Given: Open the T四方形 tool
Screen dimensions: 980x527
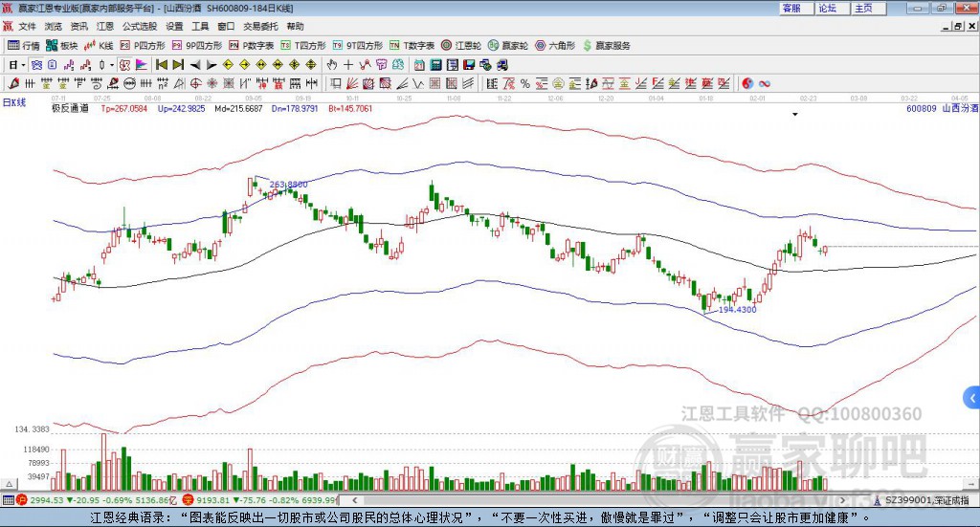Looking at the screenshot, I should coord(303,46).
